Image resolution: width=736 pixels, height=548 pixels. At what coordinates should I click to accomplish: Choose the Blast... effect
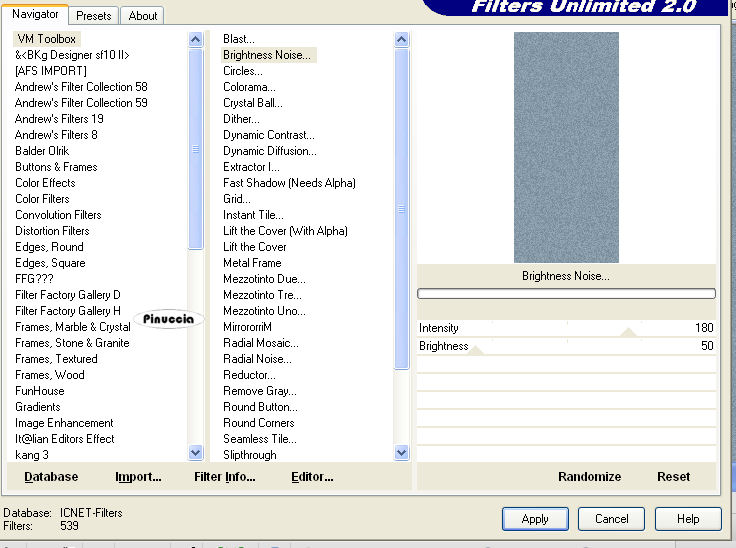(x=239, y=39)
